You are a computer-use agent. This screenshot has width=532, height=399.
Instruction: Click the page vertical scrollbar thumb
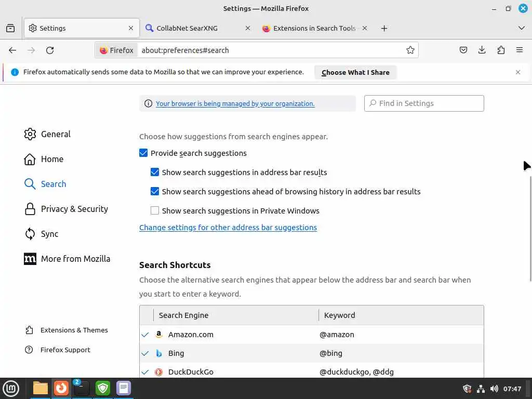coord(530,229)
